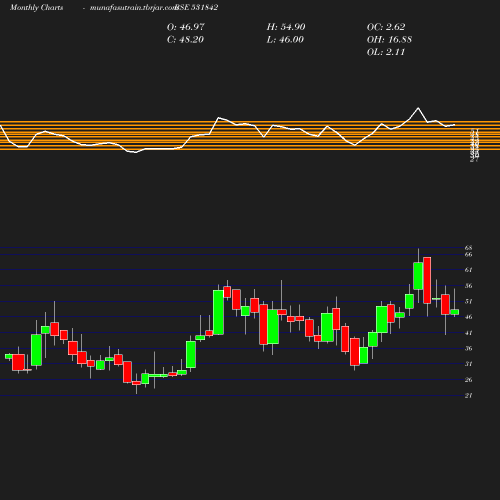Click the "OC: 2.62" reading

point(386,27)
